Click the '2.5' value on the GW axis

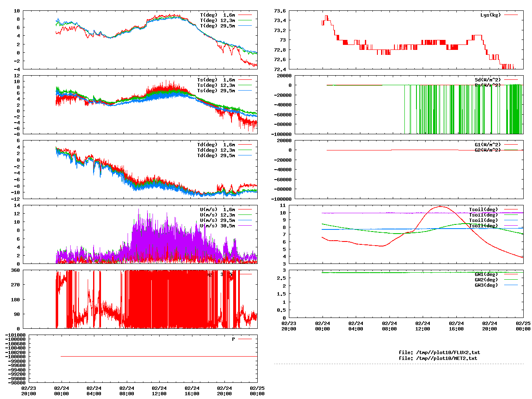(x=282, y=278)
